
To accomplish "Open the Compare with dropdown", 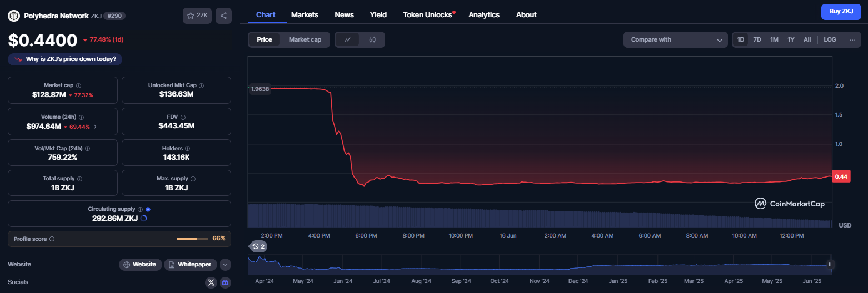I will tap(676, 39).
